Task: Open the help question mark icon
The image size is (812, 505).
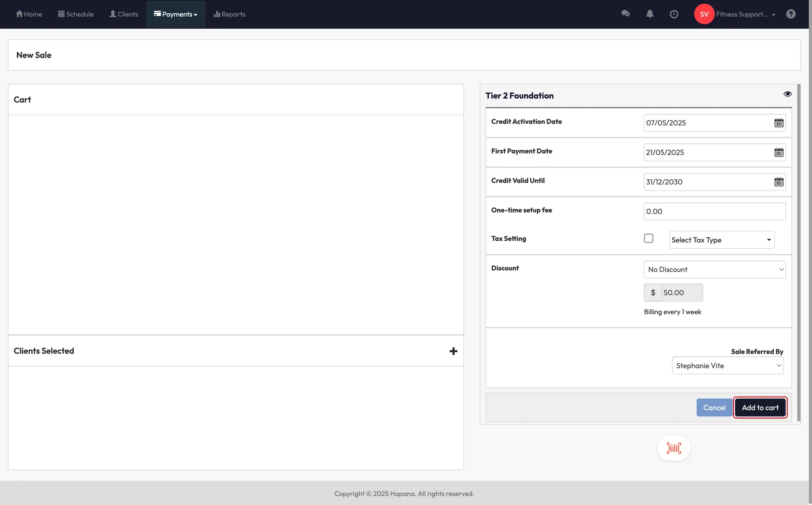Action: click(791, 14)
